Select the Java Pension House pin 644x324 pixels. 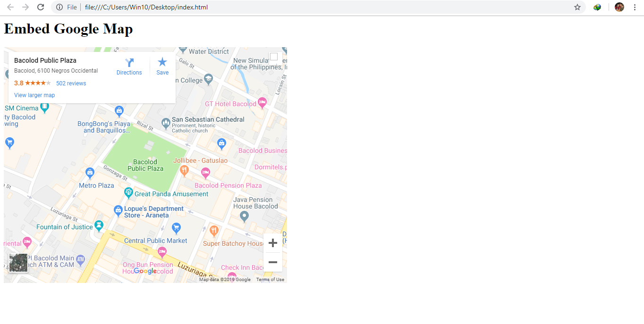244,216
